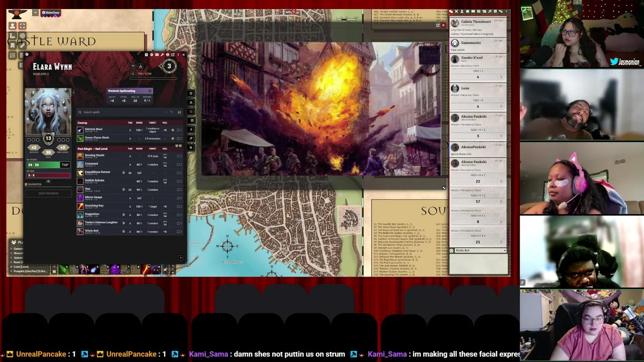
Task: Close the explosion image popout window
Action: pos(443,25)
